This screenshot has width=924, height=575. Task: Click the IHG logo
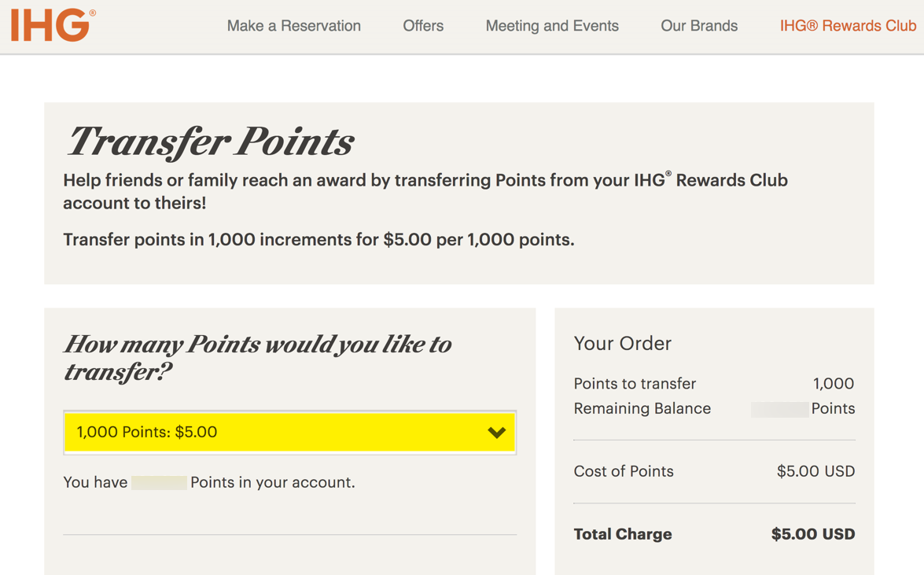point(53,25)
